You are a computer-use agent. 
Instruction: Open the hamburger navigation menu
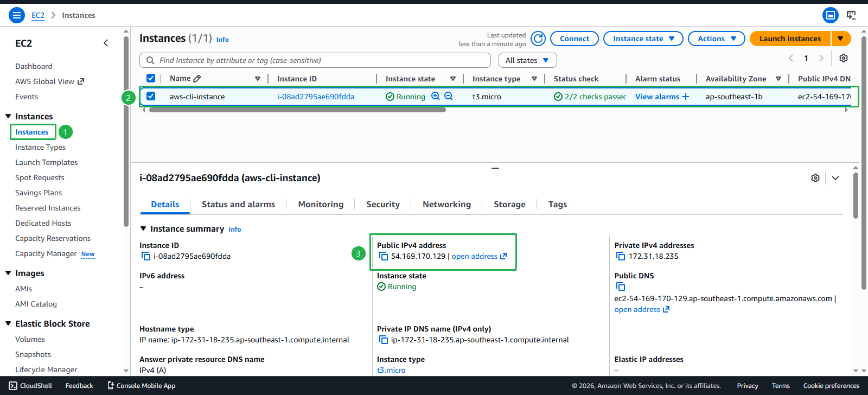point(17,15)
